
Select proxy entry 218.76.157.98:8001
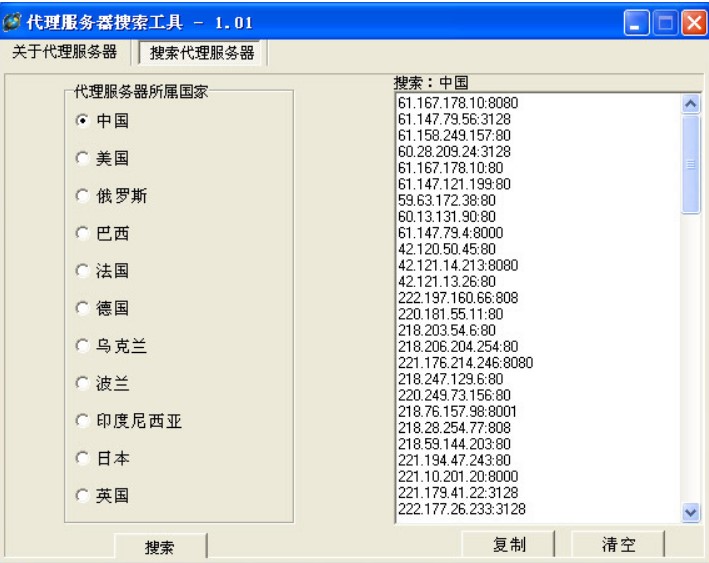click(x=457, y=412)
